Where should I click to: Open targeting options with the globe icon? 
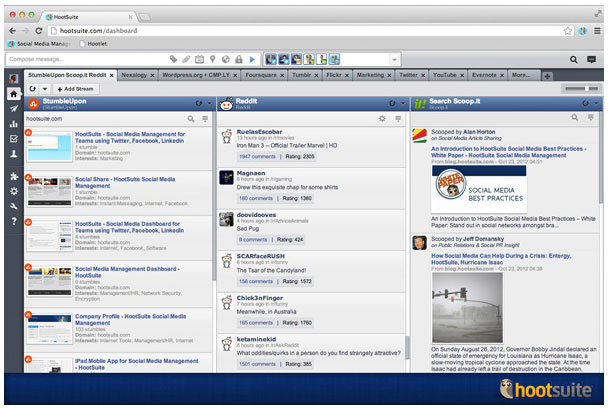[226, 59]
